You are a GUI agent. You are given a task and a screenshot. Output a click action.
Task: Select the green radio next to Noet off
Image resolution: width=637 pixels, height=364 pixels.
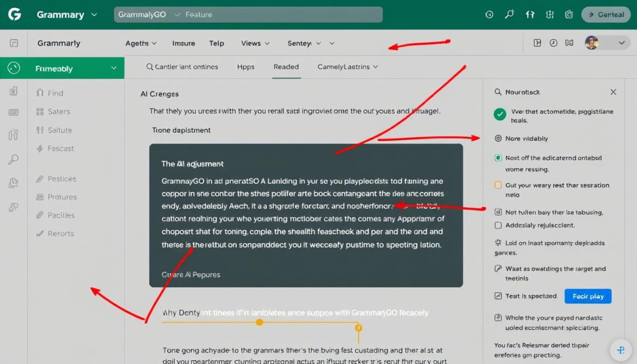click(x=499, y=157)
